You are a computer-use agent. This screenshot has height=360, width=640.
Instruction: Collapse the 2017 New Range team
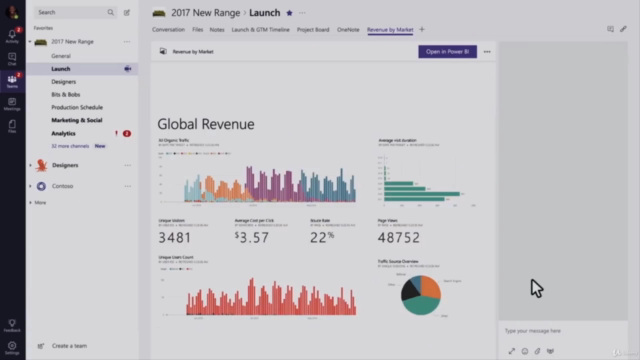pos(30,42)
